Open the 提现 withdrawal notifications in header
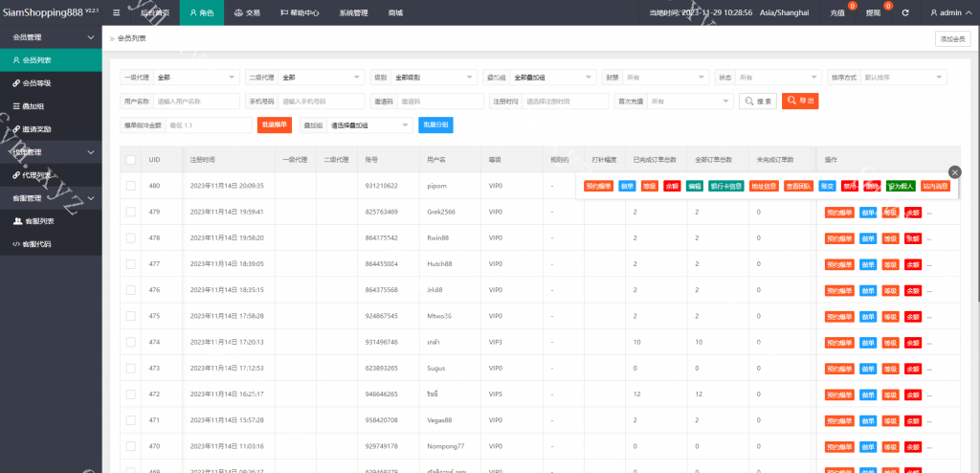 [x=873, y=12]
